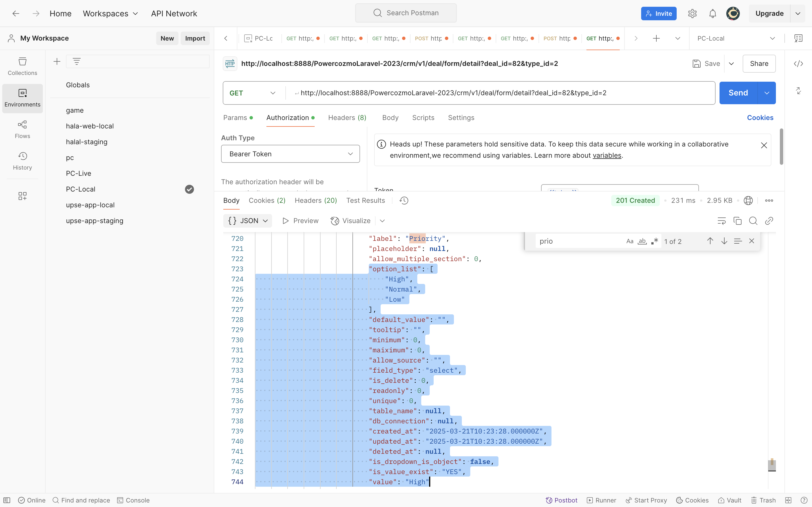Open the notifications bell
This screenshot has width=812, height=507.
[712, 14]
